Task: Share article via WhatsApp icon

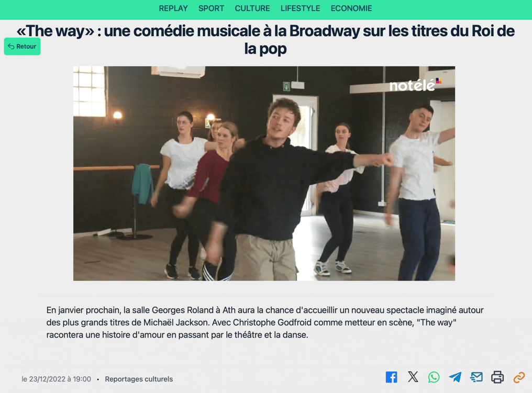Action: coord(434,377)
